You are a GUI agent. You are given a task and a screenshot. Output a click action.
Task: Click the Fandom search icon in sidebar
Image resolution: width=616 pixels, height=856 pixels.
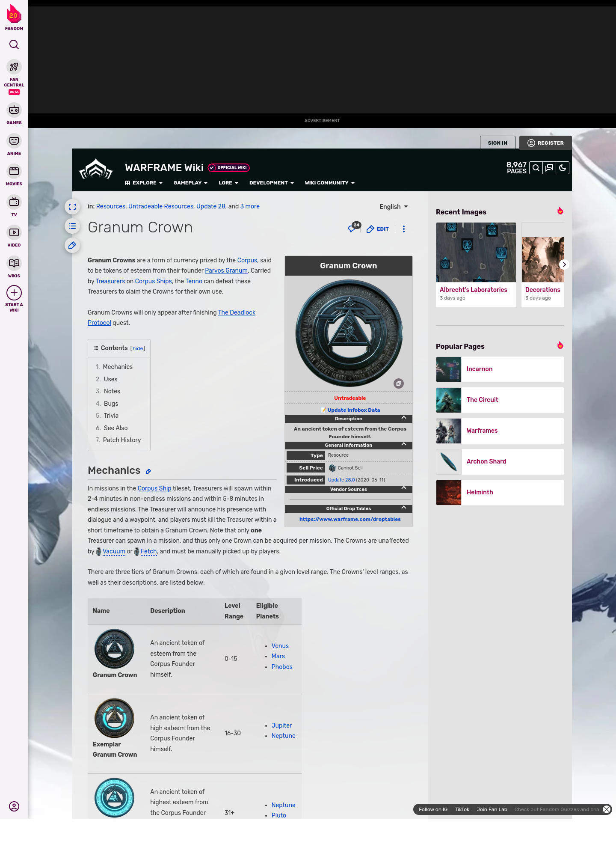pyautogui.click(x=14, y=45)
